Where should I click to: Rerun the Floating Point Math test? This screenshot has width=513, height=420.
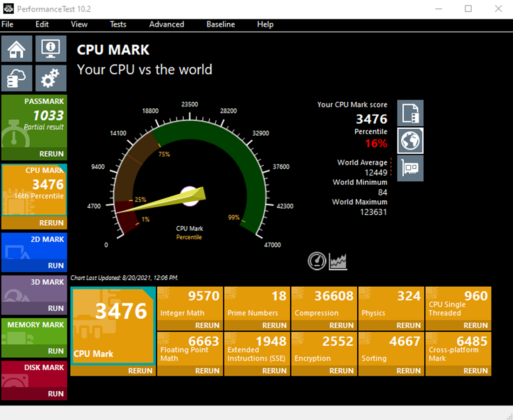tap(190, 371)
